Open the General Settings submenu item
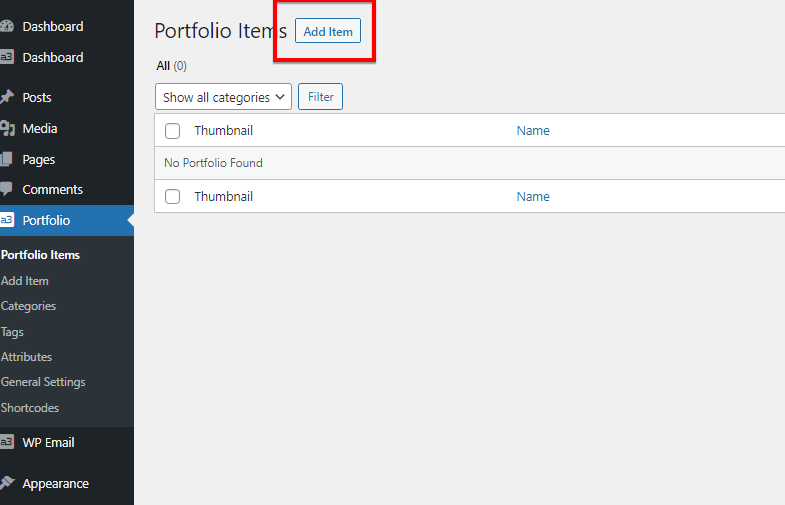Image resolution: width=785 pixels, height=505 pixels. coord(43,382)
